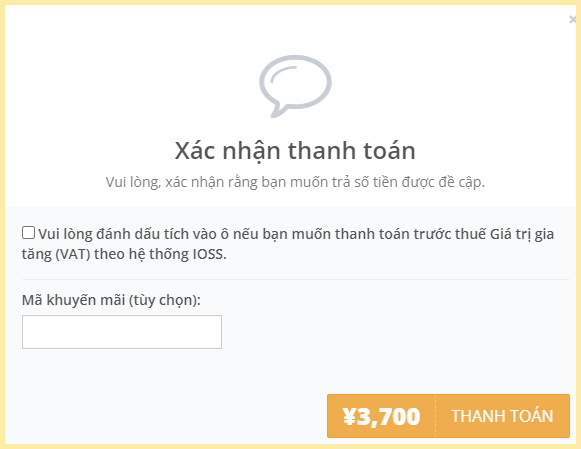Click the THANH TOÁN button
This screenshot has height=449, width=581.
(x=502, y=416)
